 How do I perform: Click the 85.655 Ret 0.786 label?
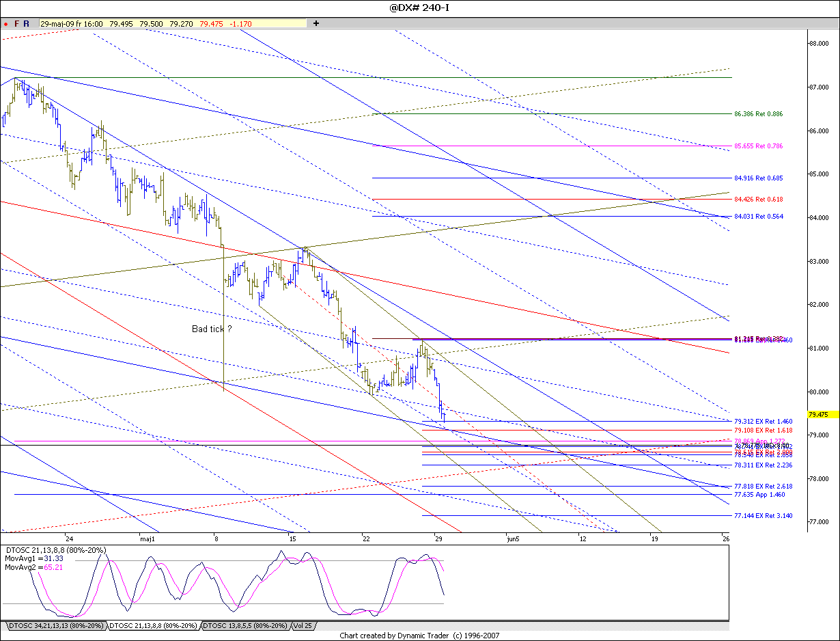[x=758, y=146]
